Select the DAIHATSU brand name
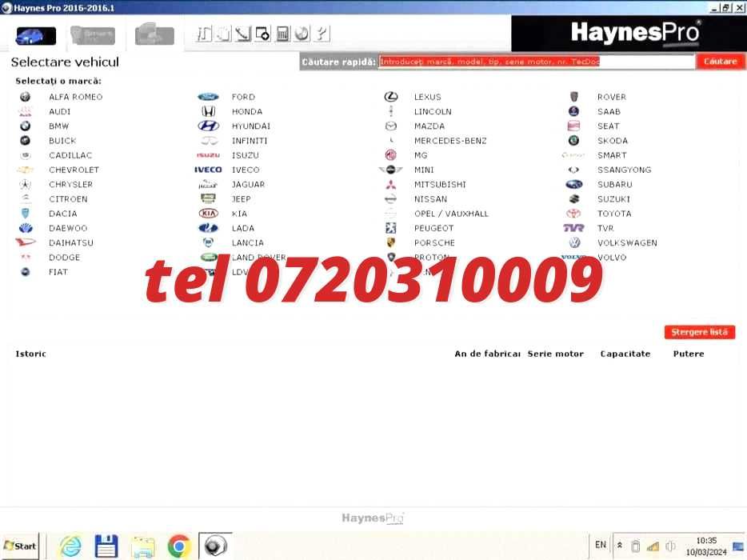Viewport: 747px width, 560px height. [x=71, y=242]
